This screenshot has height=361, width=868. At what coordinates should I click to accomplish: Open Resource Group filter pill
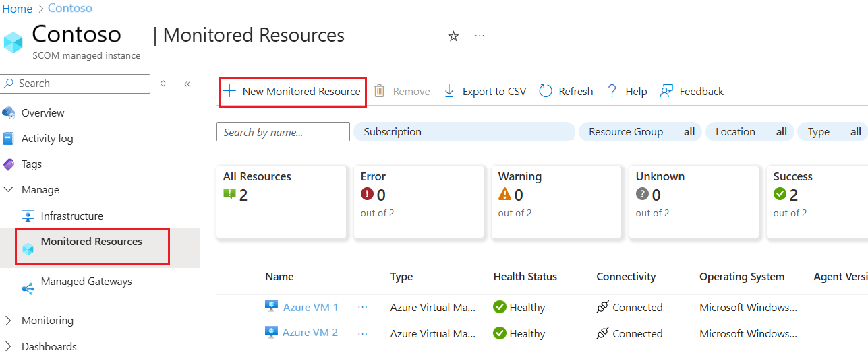coord(641,132)
